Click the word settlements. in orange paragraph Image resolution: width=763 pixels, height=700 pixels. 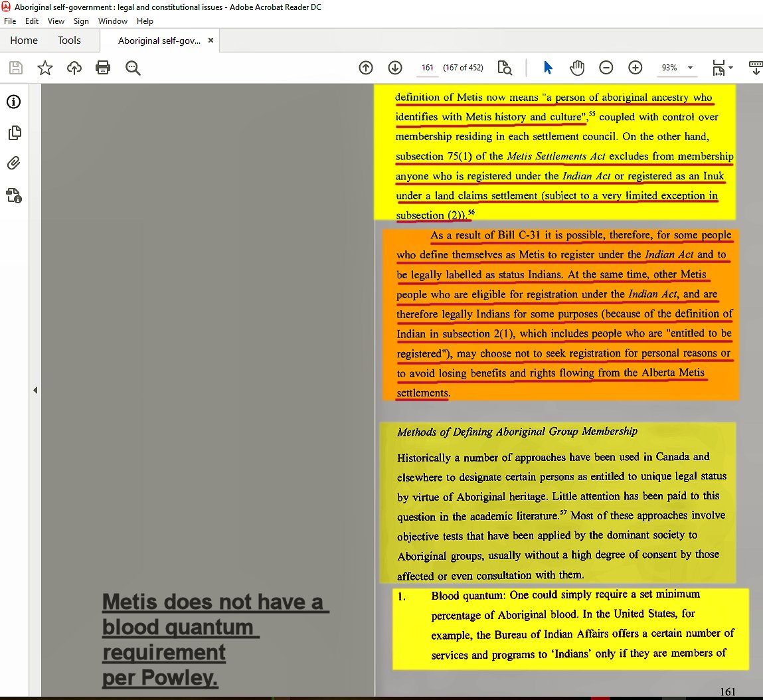pos(423,393)
